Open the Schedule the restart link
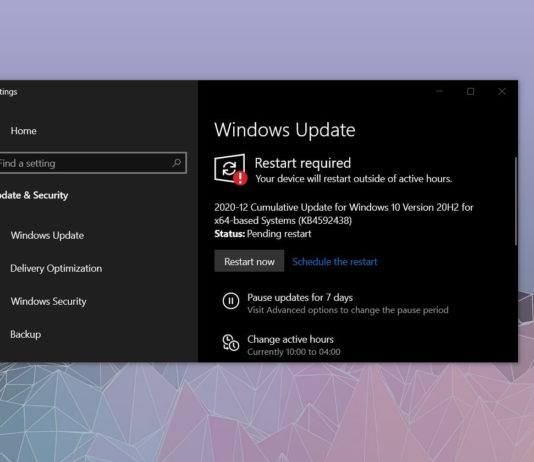This screenshot has height=462, width=534. (335, 261)
